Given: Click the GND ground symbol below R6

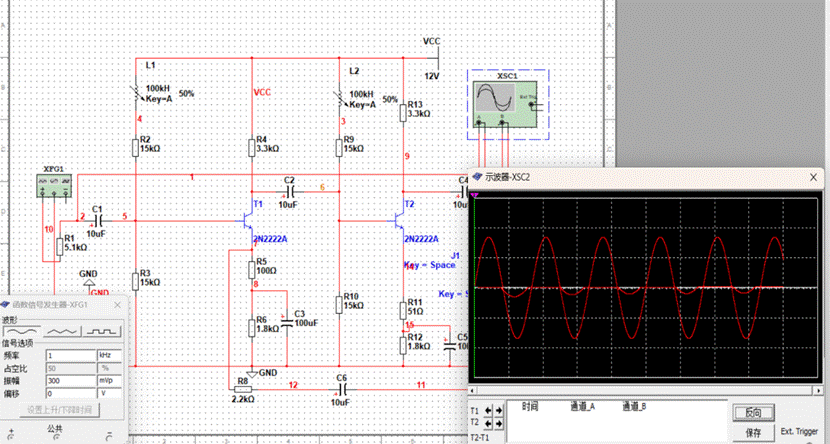Looking at the screenshot, I should coord(252,374).
